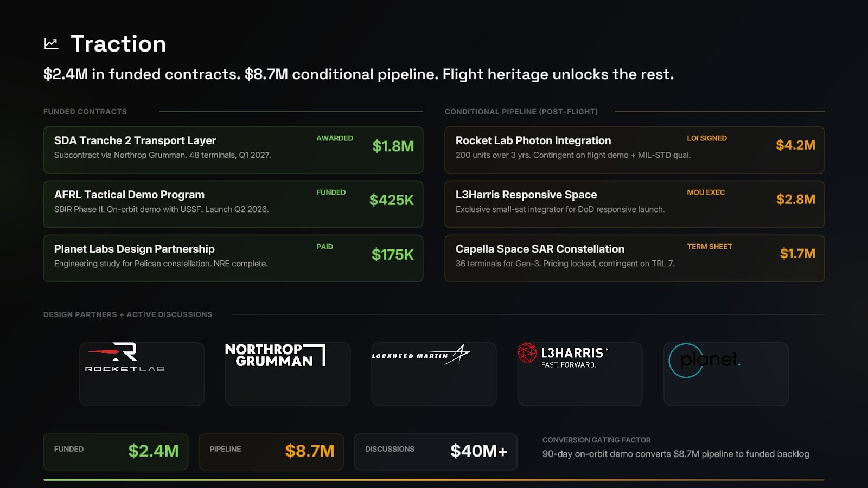This screenshot has height=488, width=868.
Task: Click the $8.7M pipeline total
Action: point(310,451)
